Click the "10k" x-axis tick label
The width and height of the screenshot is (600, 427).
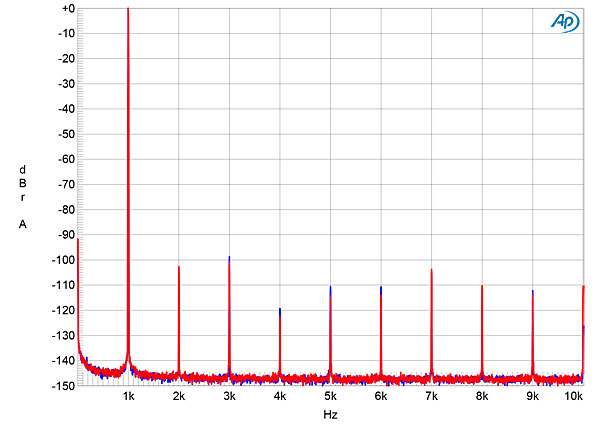pyautogui.click(x=574, y=397)
